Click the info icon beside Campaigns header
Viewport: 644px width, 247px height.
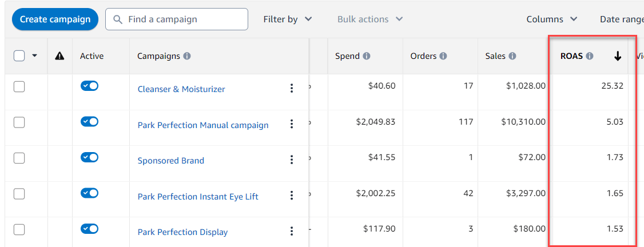click(x=187, y=56)
